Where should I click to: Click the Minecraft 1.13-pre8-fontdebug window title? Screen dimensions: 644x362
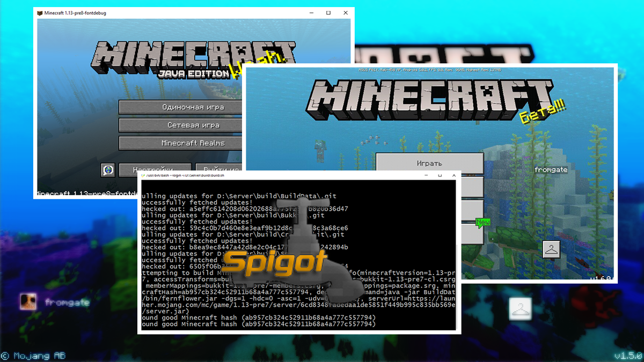(x=76, y=13)
